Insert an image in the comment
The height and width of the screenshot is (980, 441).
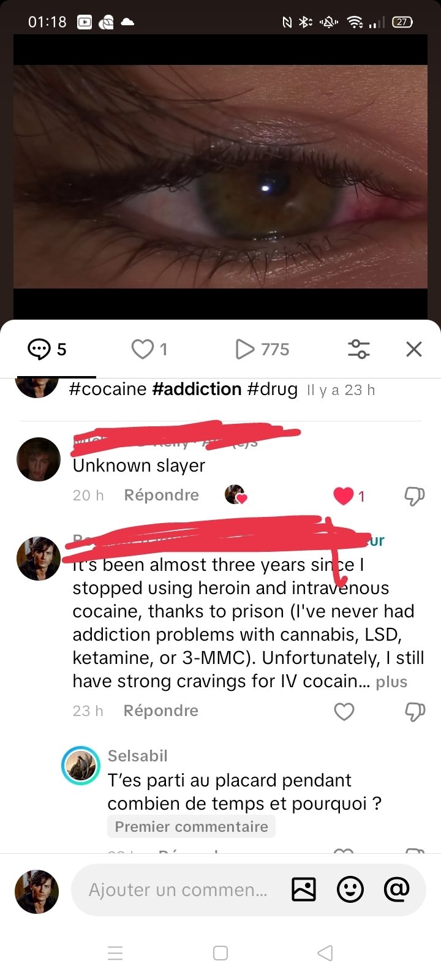point(304,889)
